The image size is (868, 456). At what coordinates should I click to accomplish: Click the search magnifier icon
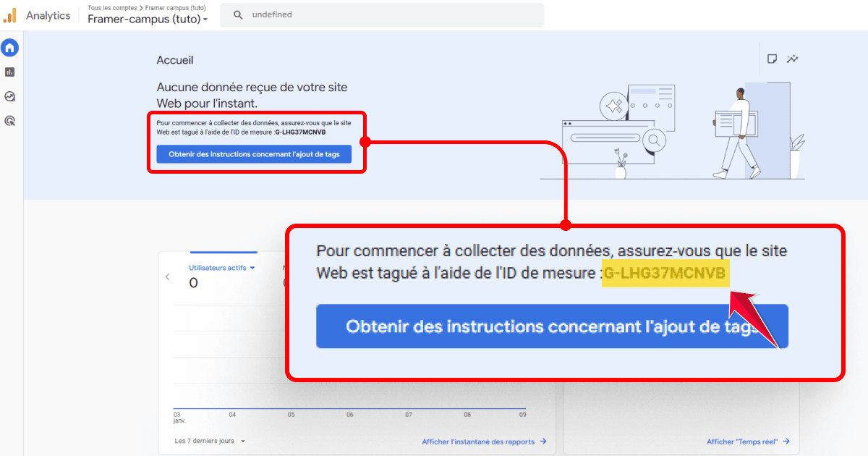238,14
